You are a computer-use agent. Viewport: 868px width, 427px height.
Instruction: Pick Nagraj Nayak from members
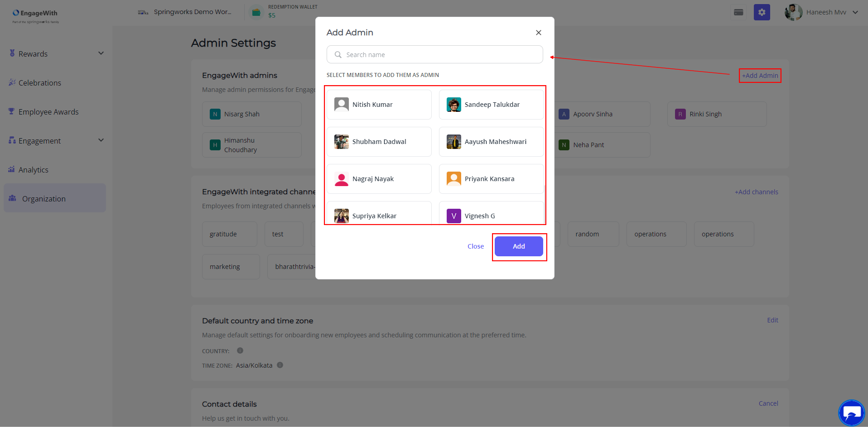coord(379,179)
